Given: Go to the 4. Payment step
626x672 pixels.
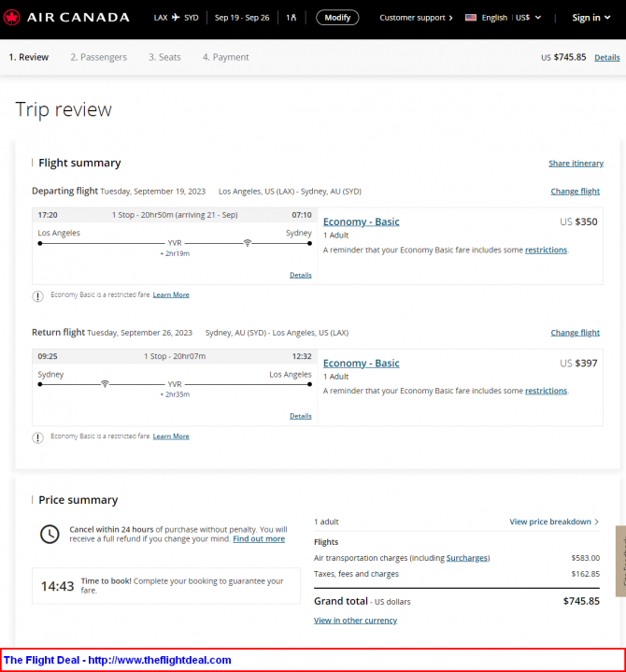Looking at the screenshot, I should [x=225, y=57].
